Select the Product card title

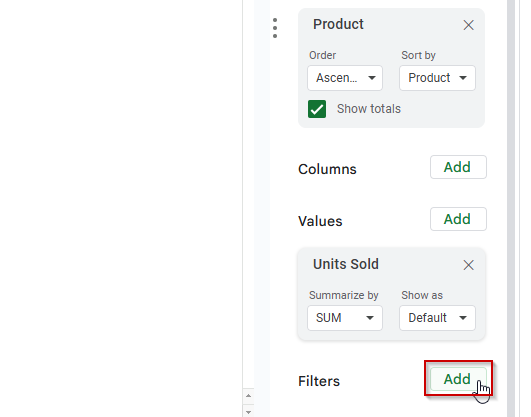(338, 24)
